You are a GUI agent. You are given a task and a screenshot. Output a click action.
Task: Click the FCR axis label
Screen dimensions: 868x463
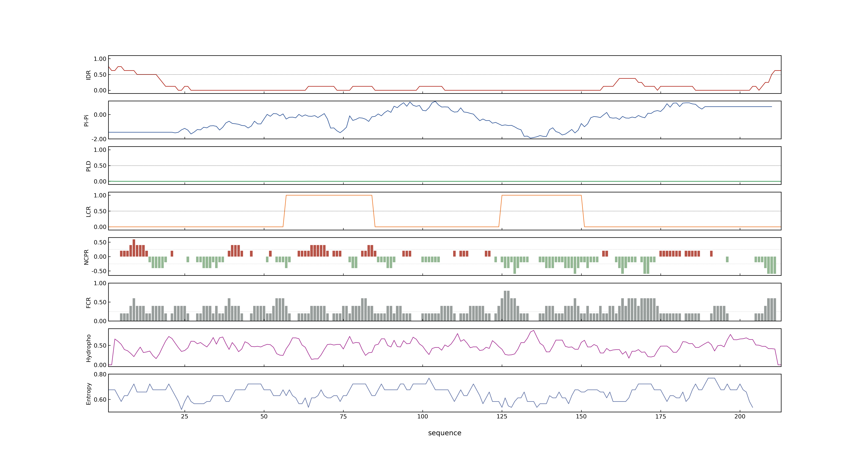pos(88,302)
